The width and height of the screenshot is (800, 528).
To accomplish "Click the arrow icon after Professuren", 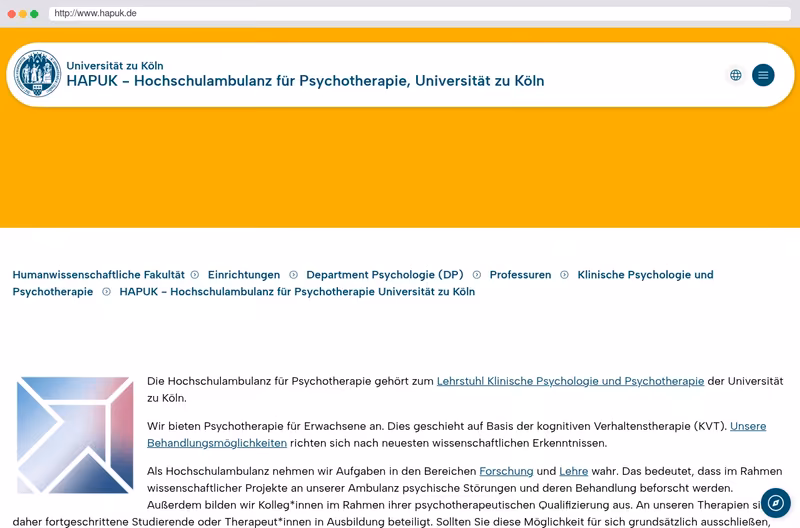I will coord(564,275).
